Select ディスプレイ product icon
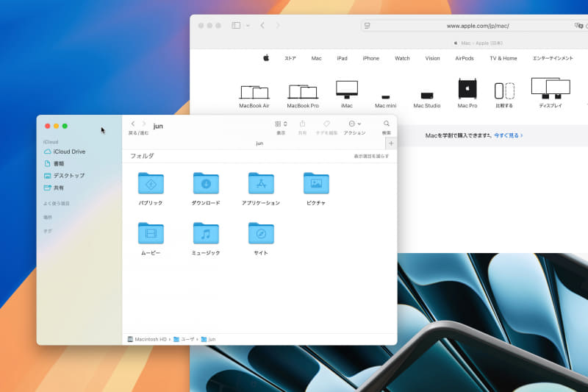Screen dimensions: 588x392 (x=551, y=93)
